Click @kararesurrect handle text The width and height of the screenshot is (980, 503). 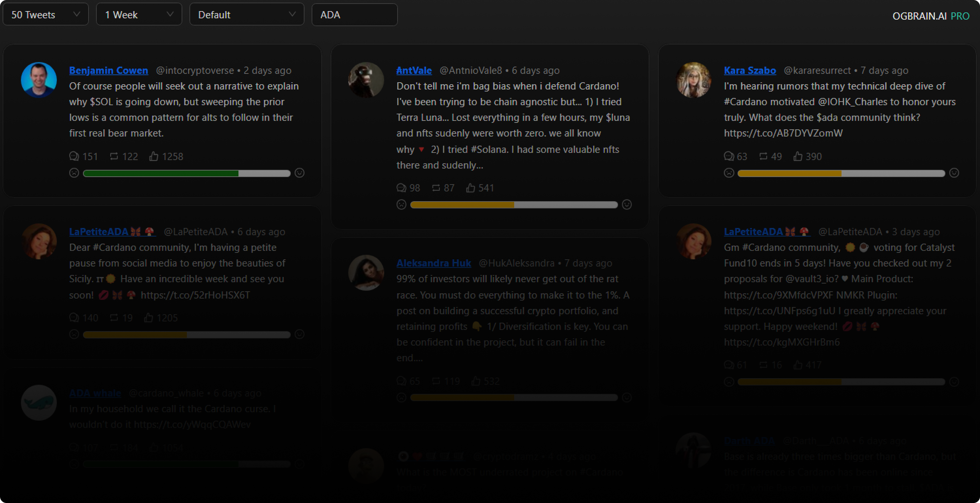(817, 71)
